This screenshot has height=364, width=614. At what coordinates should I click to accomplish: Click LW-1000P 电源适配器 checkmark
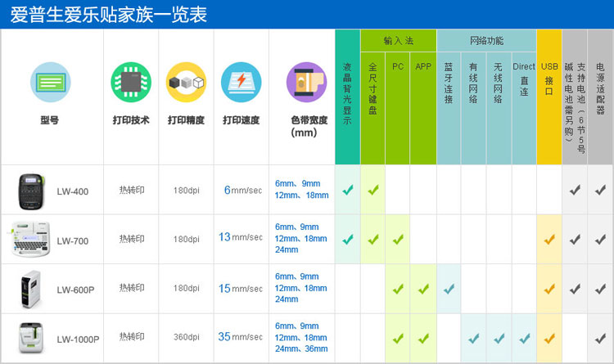point(600,338)
